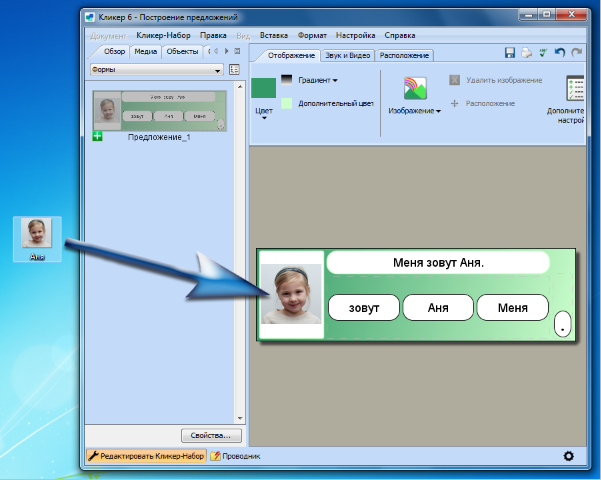Open the Изображение picture icon
This screenshot has width=601, height=480.
click(x=415, y=88)
